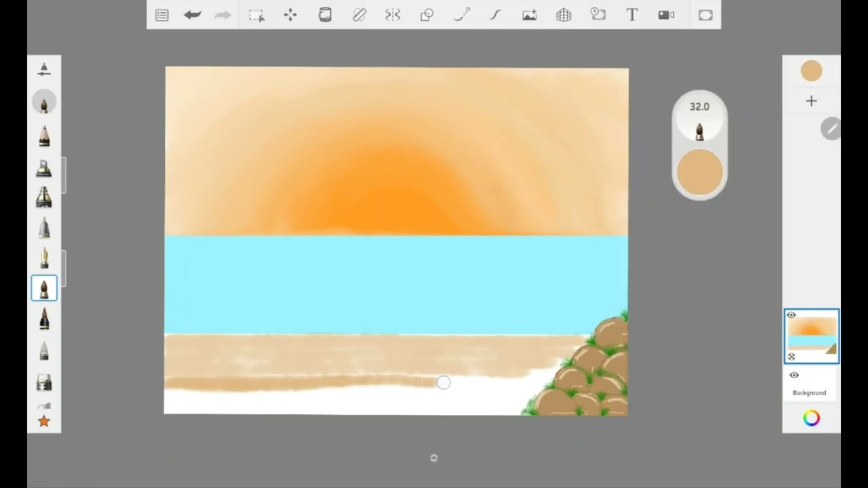Hide the Background layer
868x488 pixels.
click(794, 375)
